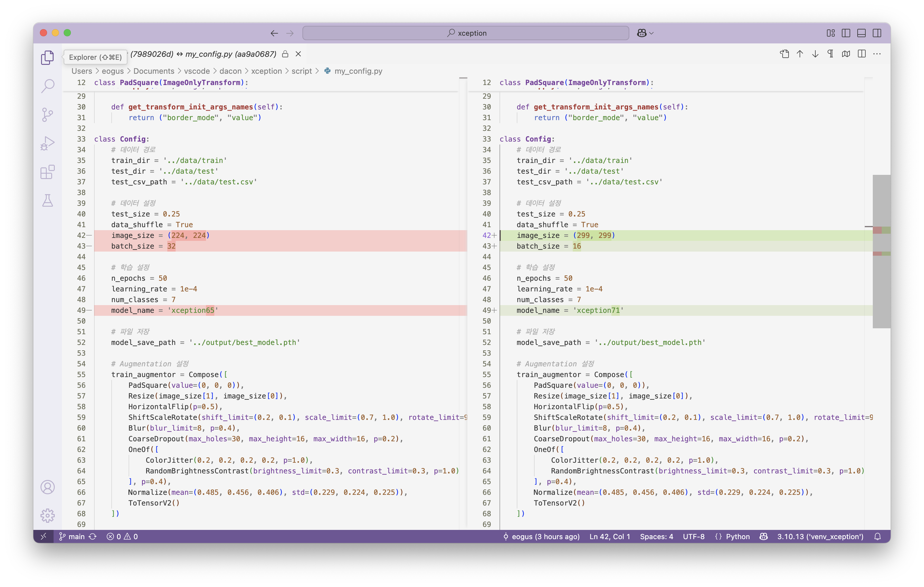
Task: Open the Extensions view
Action: pos(48,172)
